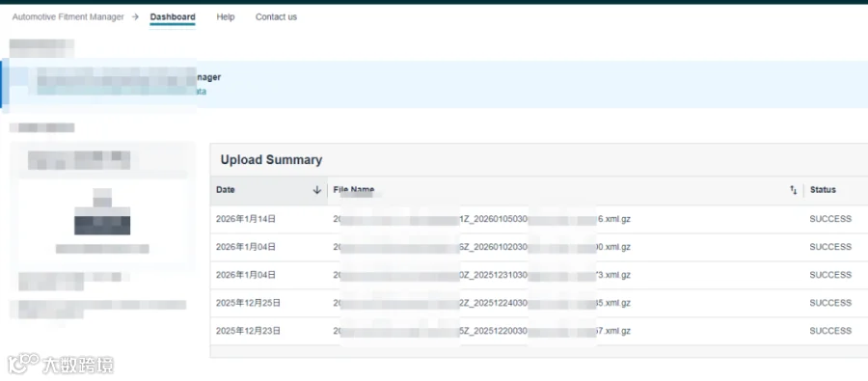Click file name containing 20260105030
The width and height of the screenshot is (868, 381).
[x=481, y=219]
